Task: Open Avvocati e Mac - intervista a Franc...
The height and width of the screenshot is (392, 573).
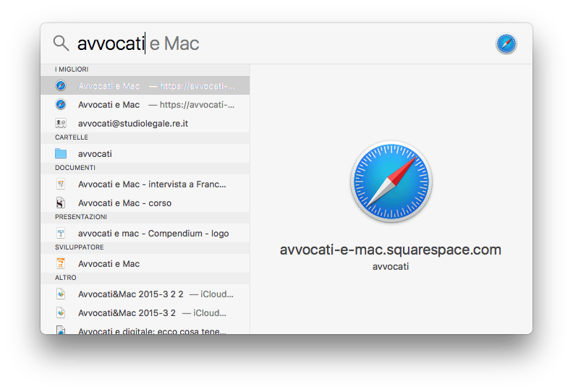Action: click(145, 184)
